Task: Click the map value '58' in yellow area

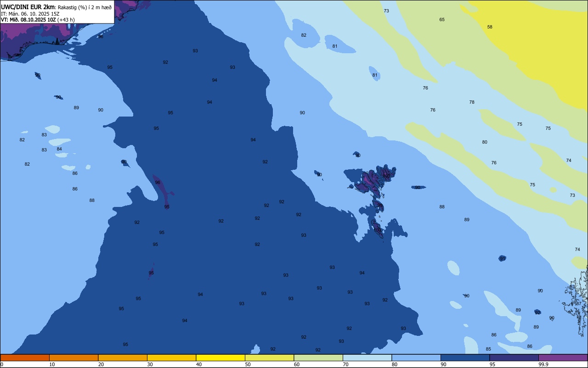Action: (490, 27)
